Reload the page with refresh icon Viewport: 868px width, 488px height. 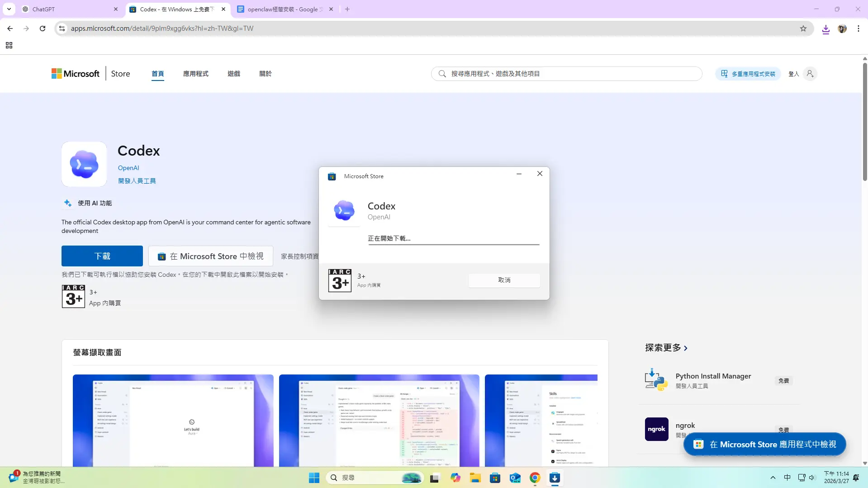pos(43,28)
